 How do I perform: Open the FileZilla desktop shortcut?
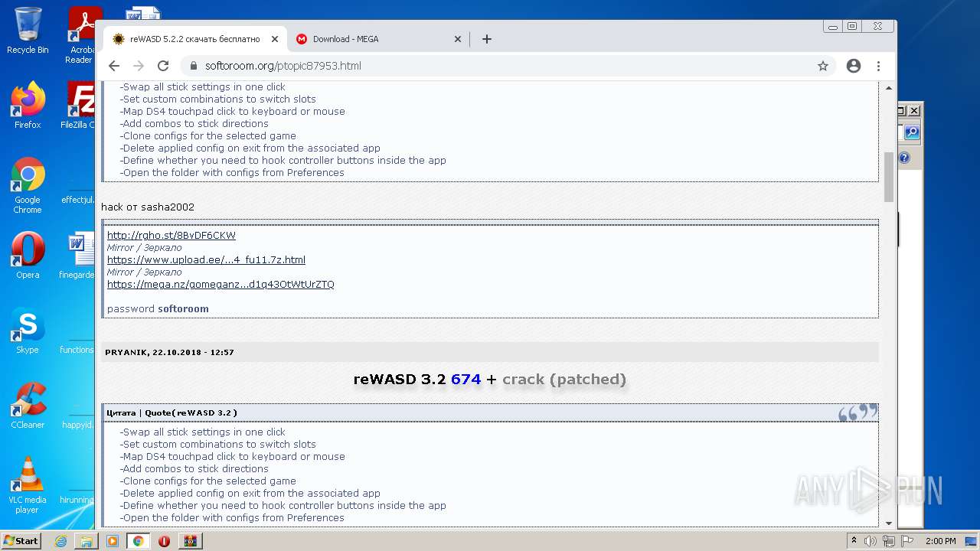tap(79, 105)
